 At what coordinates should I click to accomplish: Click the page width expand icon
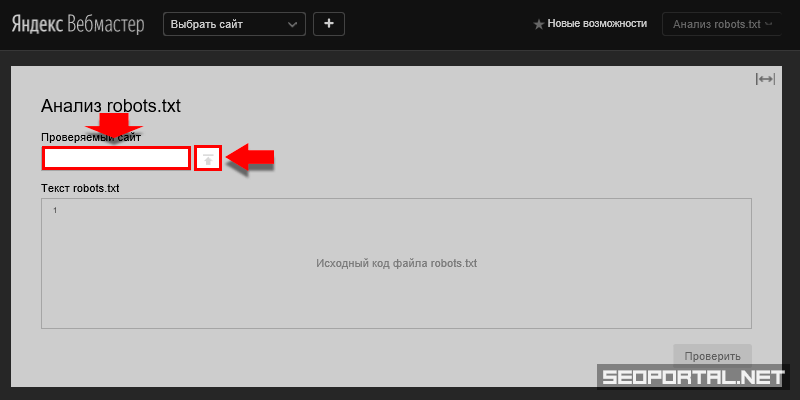(x=765, y=80)
